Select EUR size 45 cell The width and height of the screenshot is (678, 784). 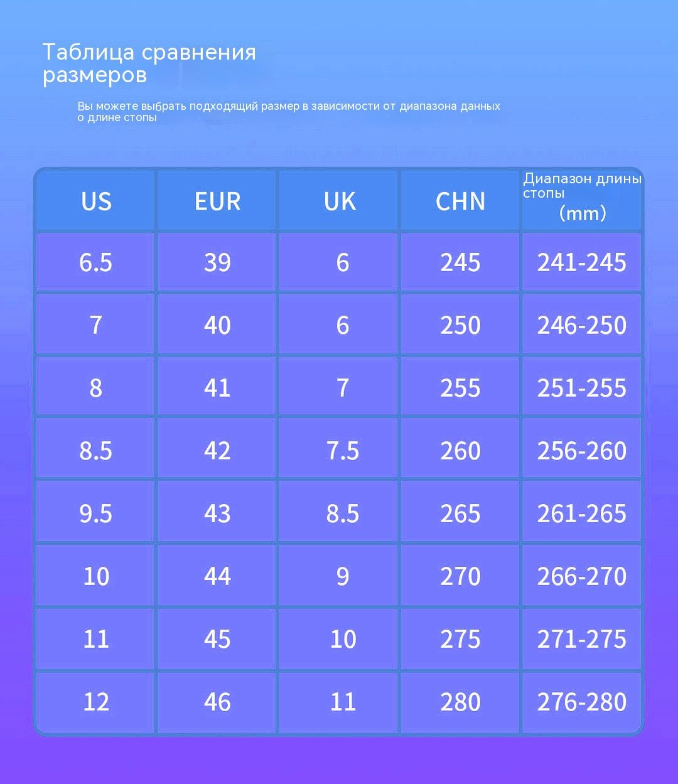point(217,639)
